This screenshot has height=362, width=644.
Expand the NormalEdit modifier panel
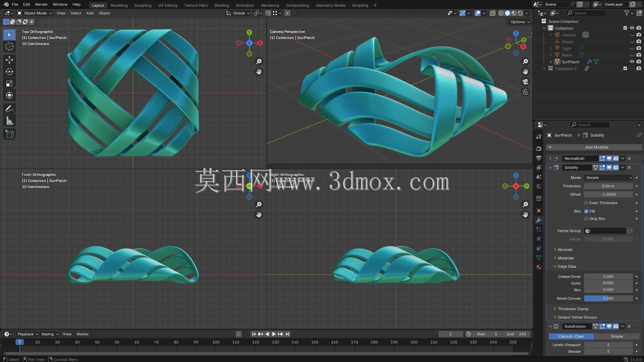point(550,158)
